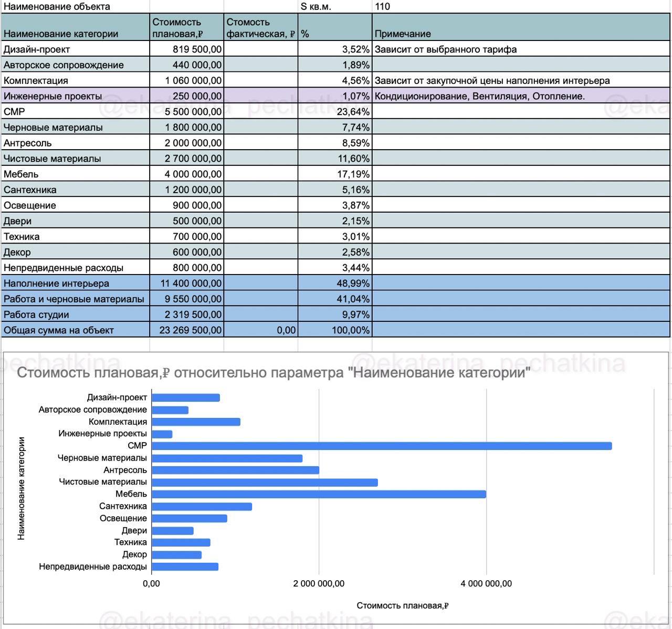Viewport: 672px width, 629px height.
Task: Select the 'Авторское сопровождение' table cell
Action: [75, 65]
